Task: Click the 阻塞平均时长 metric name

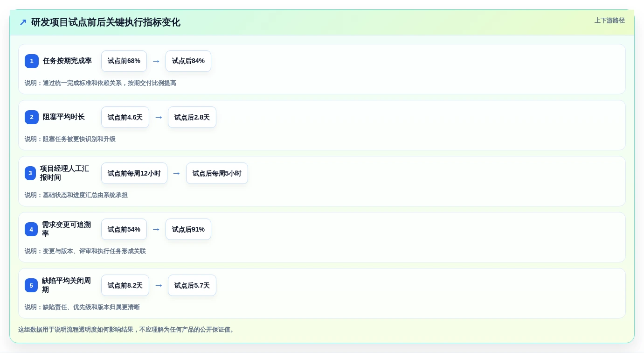Action: [64, 117]
